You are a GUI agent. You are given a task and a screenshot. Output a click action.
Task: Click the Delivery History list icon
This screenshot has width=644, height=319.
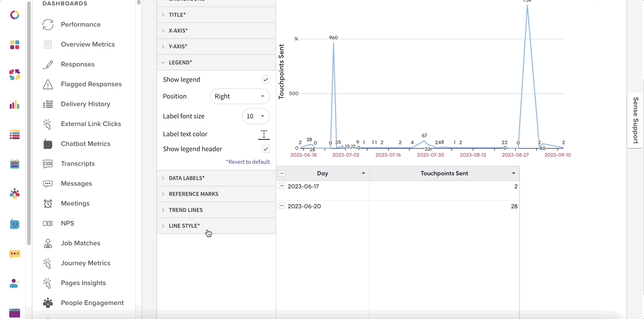(48, 104)
